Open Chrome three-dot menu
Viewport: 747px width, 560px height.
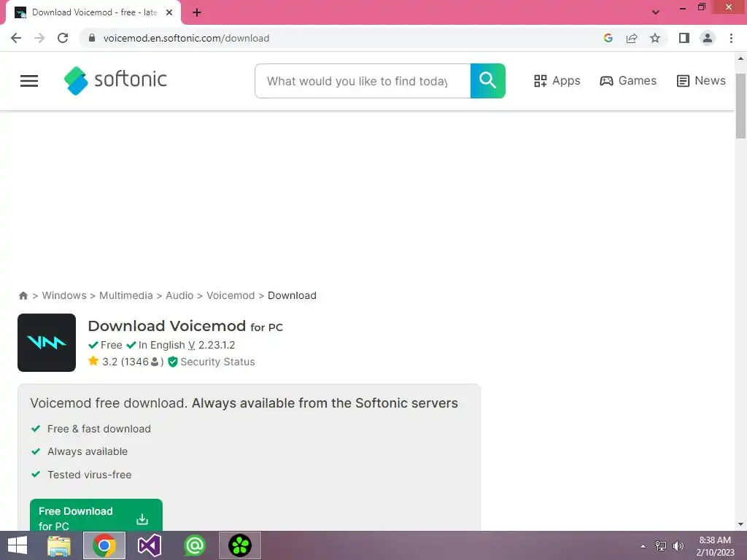pos(731,38)
